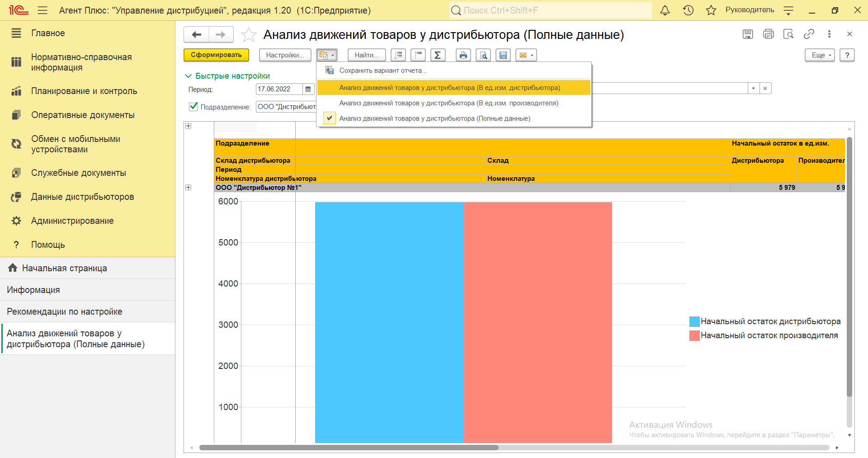Click vertical scrollbar of report

pos(849,267)
